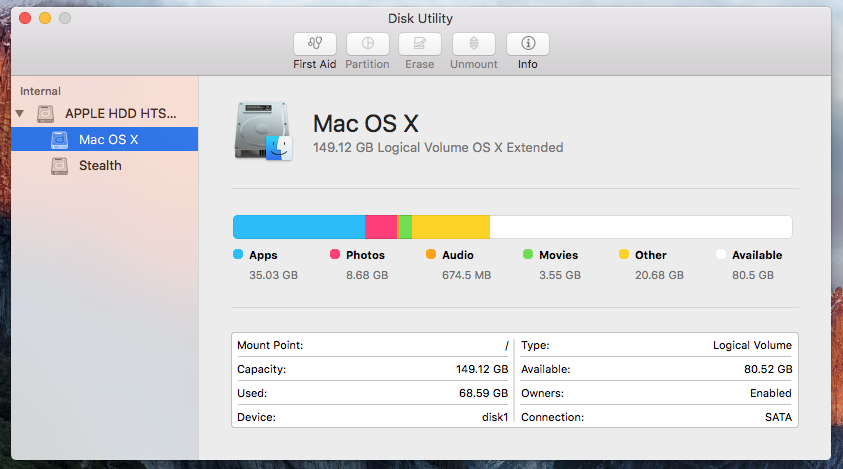Unmount the selected volume
This screenshot has height=469, width=843.
474,44
